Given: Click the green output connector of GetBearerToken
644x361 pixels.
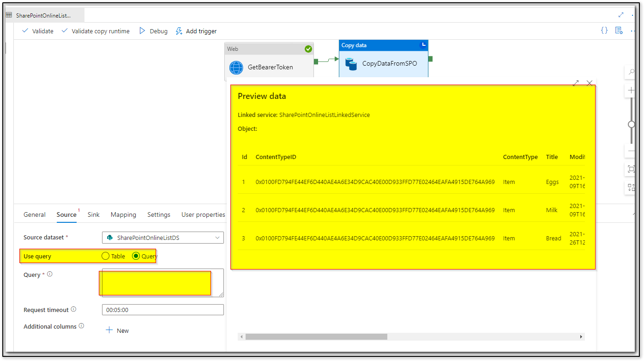Looking at the screenshot, I should [316, 61].
